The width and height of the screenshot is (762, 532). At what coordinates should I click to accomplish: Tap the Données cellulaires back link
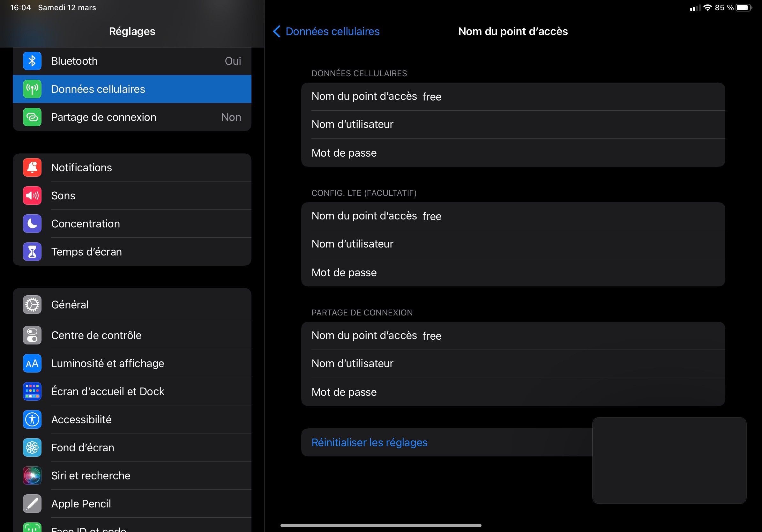tap(332, 32)
